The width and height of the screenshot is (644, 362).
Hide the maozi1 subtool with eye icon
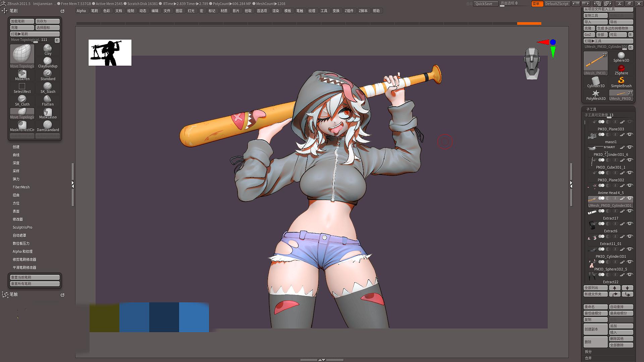630,134
